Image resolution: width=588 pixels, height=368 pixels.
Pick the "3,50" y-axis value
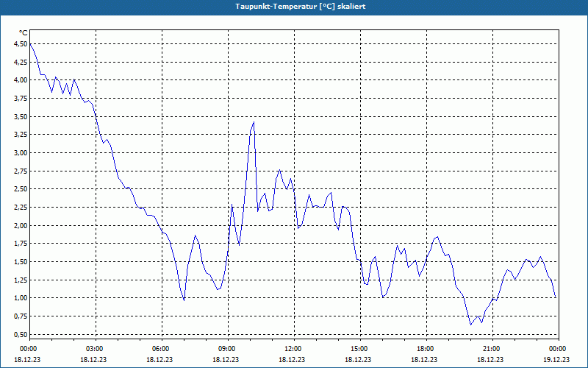(21, 116)
